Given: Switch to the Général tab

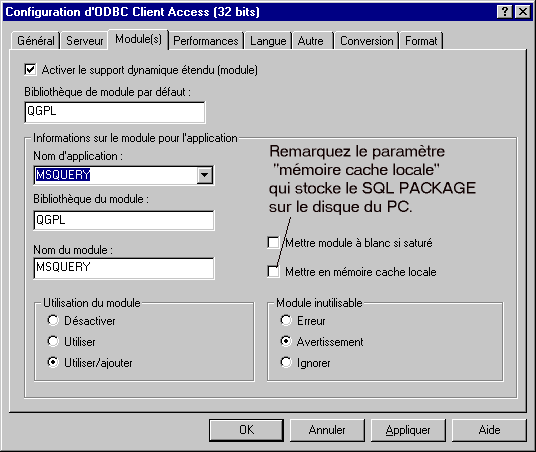Looking at the screenshot, I should (x=36, y=41).
